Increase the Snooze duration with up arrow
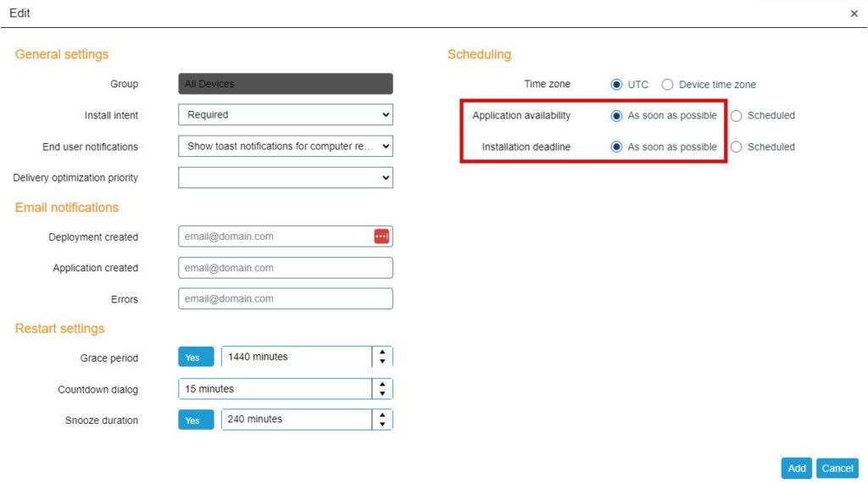 coord(382,414)
